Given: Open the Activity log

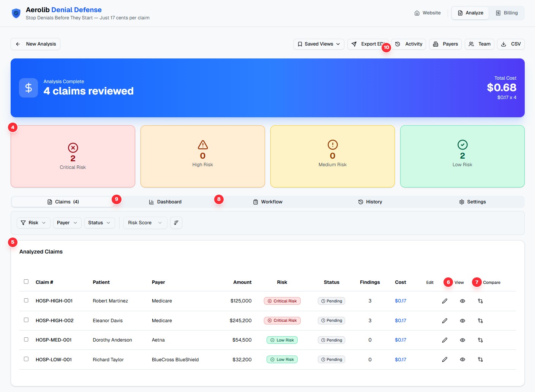Looking at the screenshot, I should (409, 44).
